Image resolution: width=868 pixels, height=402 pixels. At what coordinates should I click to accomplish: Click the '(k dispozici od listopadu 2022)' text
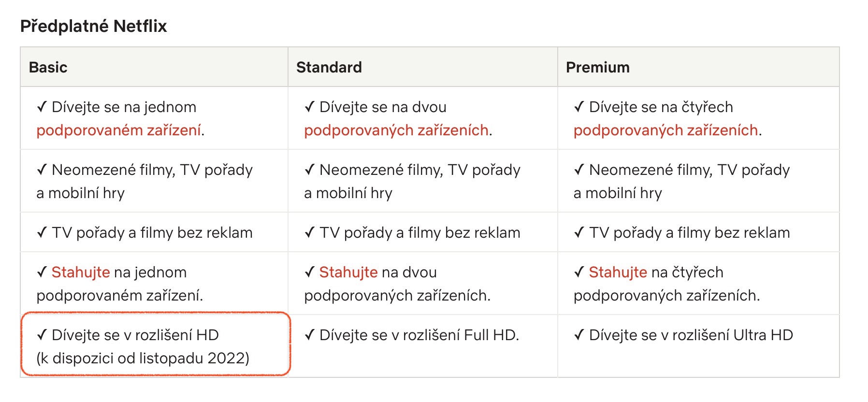(143, 359)
